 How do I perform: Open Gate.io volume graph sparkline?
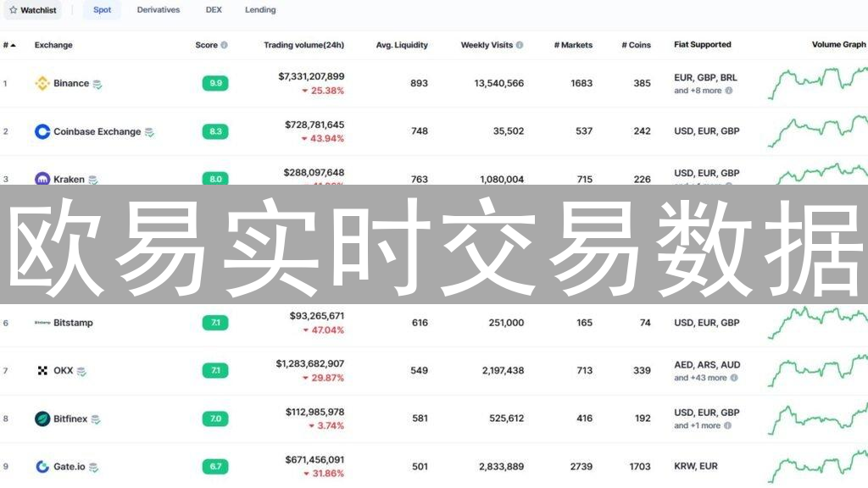pyautogui.click(x=818, y=466)
